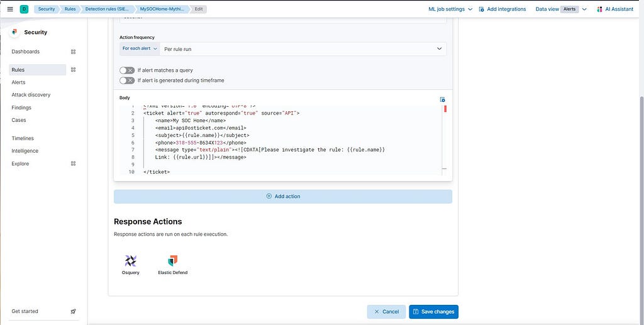644x325 pixels.
Task: Open the 'For each alert' dropdown
Action: (140, 48)
